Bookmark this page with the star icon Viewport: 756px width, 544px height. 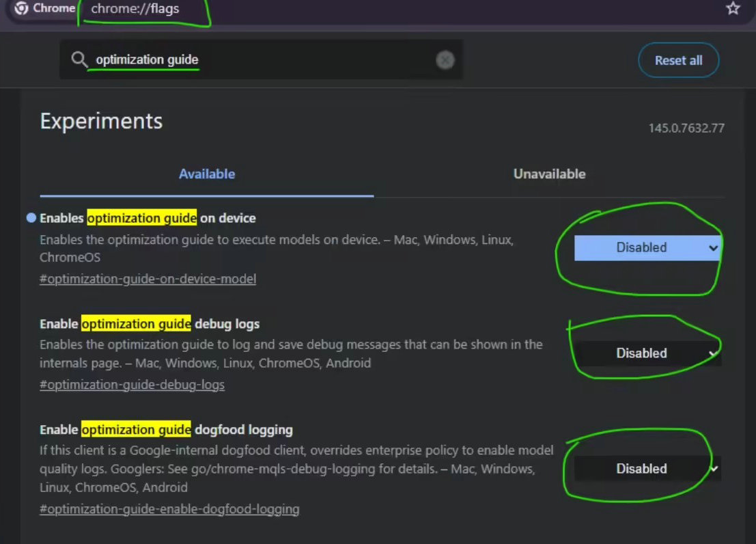[x=733, y=8]
